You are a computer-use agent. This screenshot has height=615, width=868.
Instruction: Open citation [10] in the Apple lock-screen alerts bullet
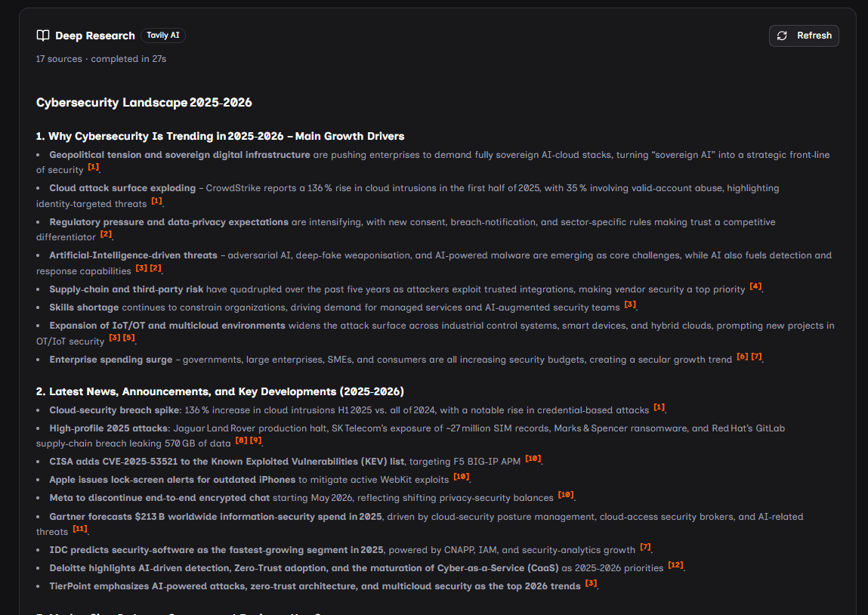(461, 477)
